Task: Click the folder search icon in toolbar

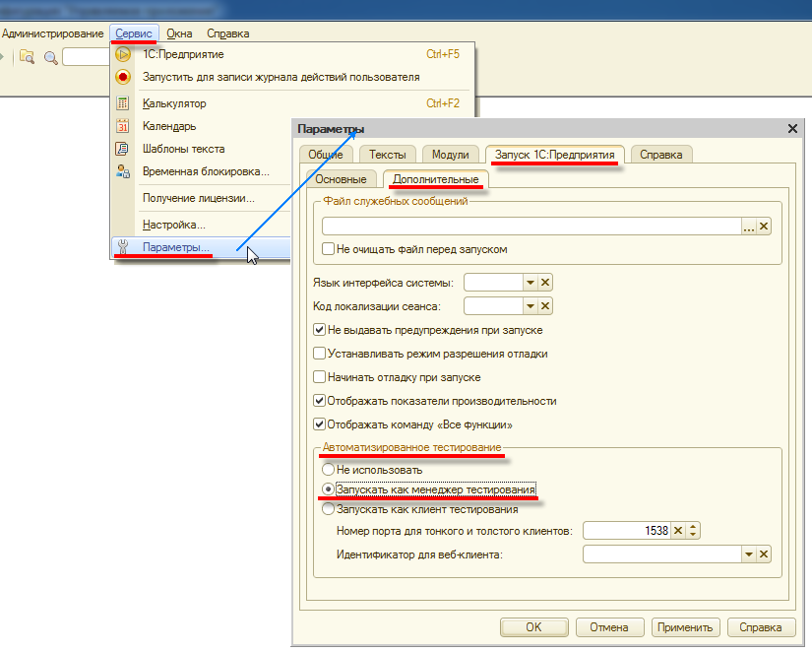Action: click(27, 56)
